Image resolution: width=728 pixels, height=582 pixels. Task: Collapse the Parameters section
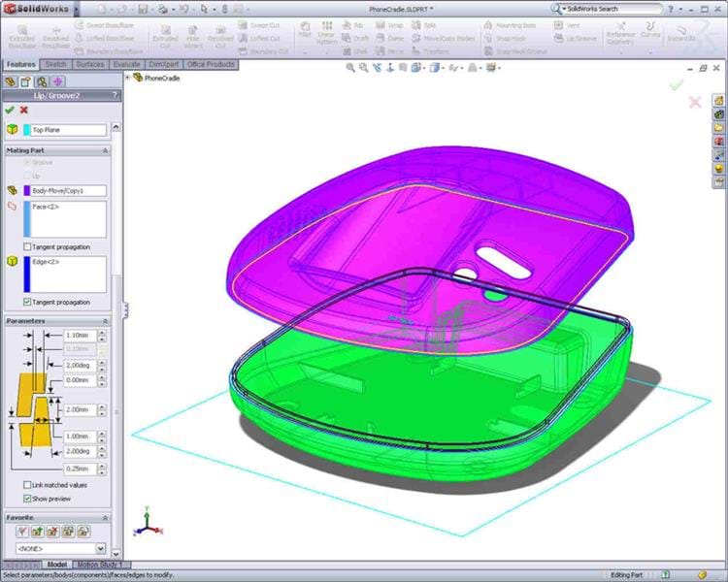[x=105, y=320]
